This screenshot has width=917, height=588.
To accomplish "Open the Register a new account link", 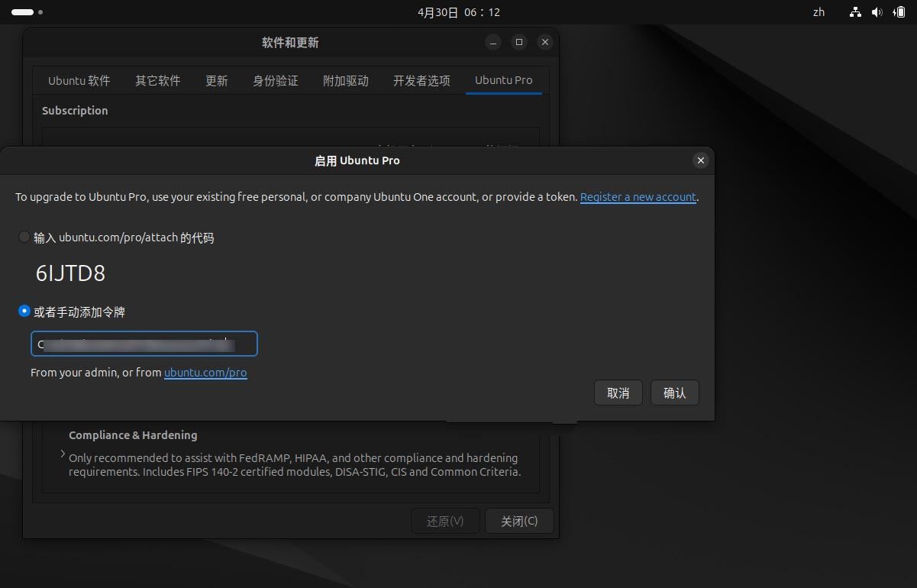I will tap(638, 197).
